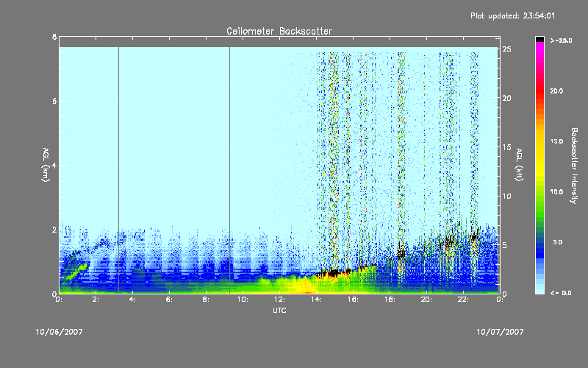Click the black cloud patch near 22:30 UTC
Viewport: 588px width, 368px height.
pos(475,236)
